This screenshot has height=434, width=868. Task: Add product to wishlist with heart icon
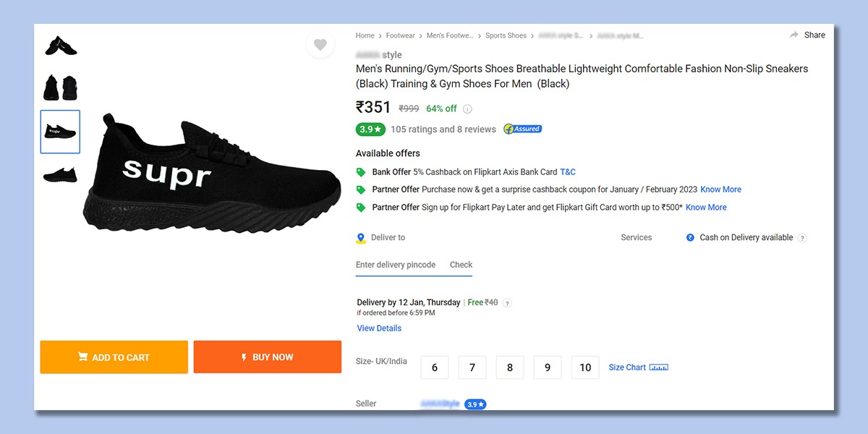click(x=320, y=45)
